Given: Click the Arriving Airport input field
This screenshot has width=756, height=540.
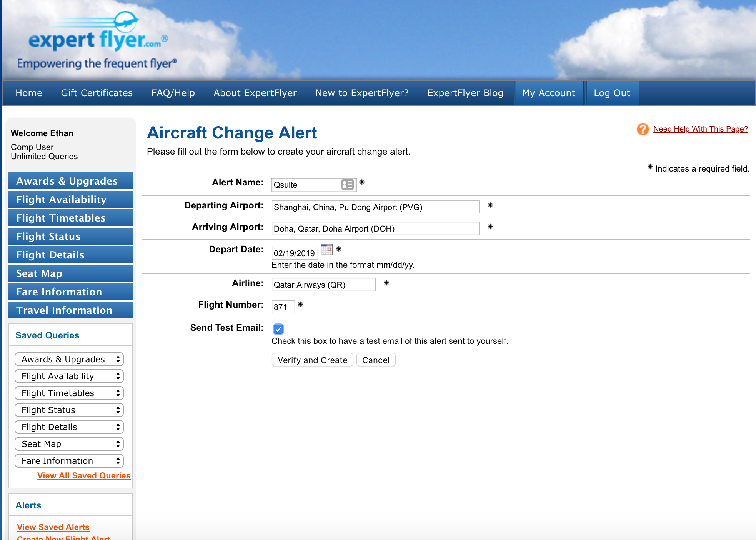Looking at the screenshot, I should [x=375, y=228].
